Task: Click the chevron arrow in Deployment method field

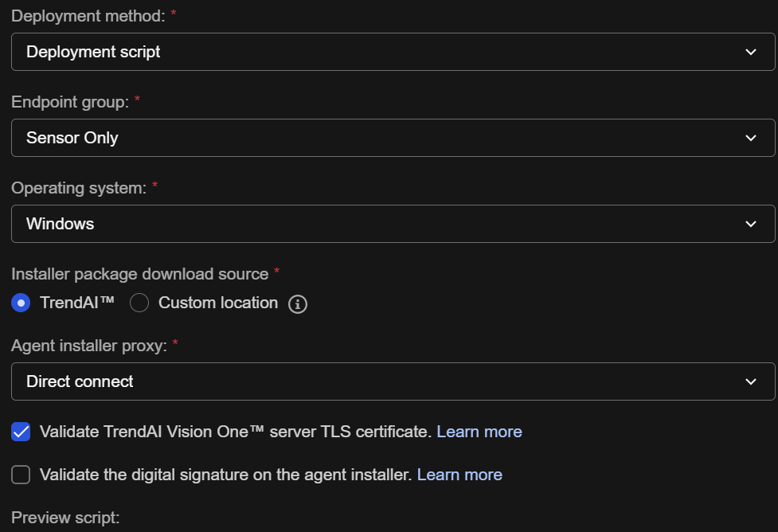Action: pyautogui.click(x=750, y=52)
